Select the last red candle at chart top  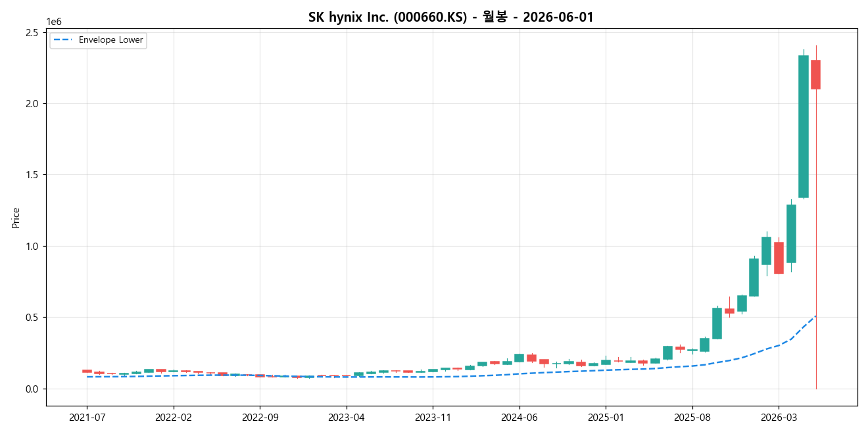pyautogui.click(x=816, y=74)
